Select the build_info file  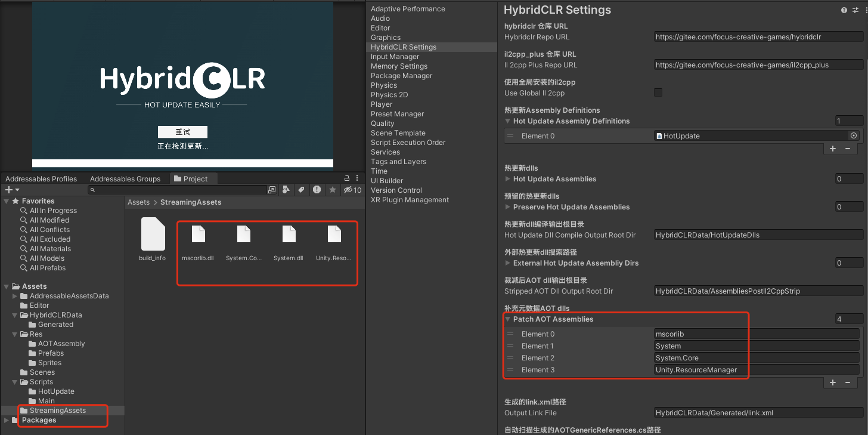(153, 239)
